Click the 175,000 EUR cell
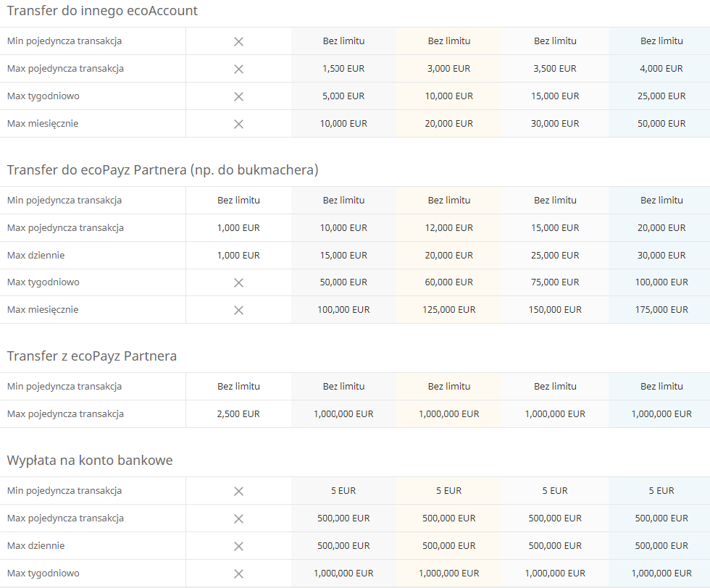The width and height of the screenshot is (710, 588). tap(661, 310)
